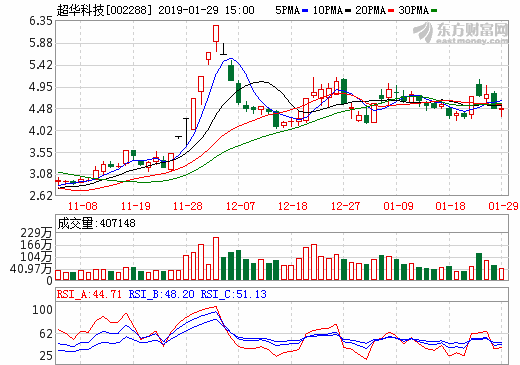The width and height of the screenshot is (520, 365).
Task: Click the 4.95 price axis label
Action: click(x=41, y=87)
